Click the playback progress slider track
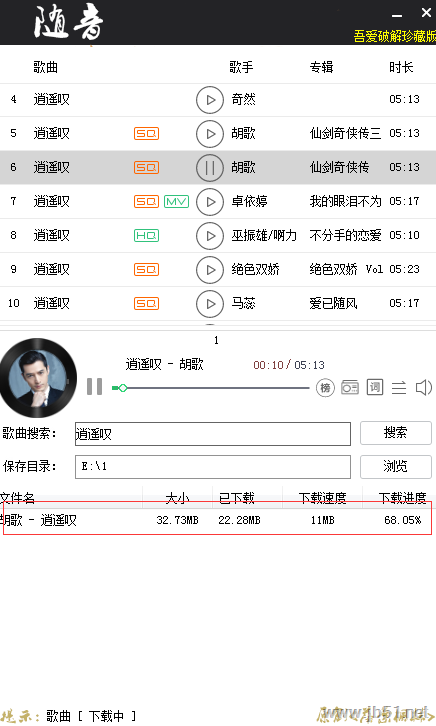The height and width of the screenshot is (726, 436). point(211,388)
